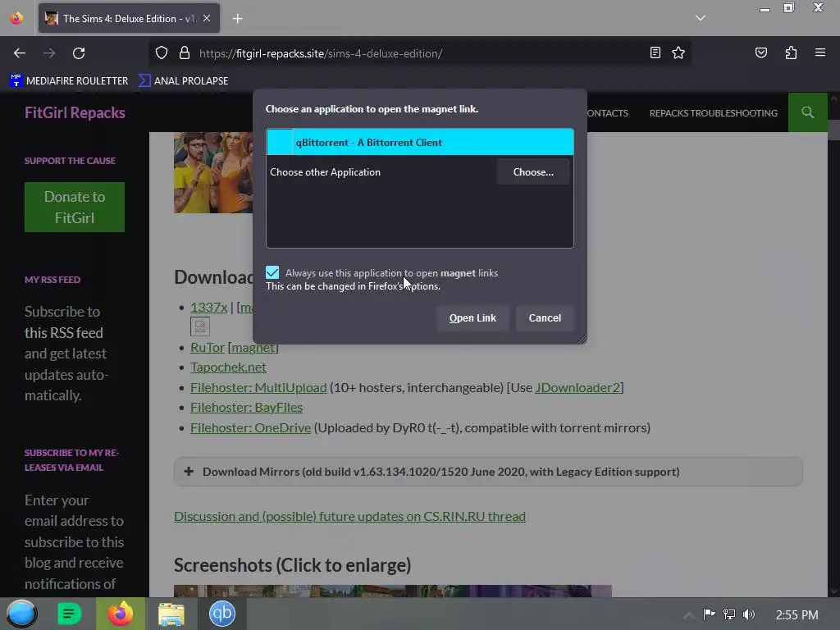Open the Tapochek.net link
Image resolution: width=840 pixels, height=630 pixels.
tap(228, 367)
